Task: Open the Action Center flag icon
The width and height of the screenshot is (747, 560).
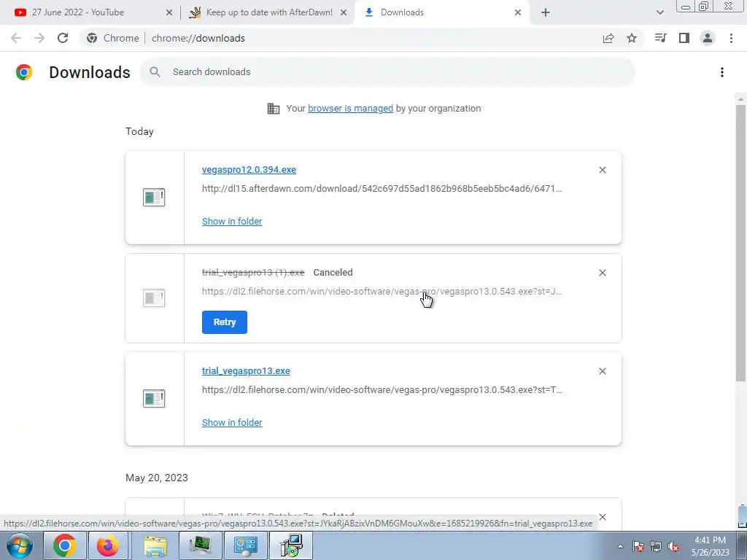Action: (638, 546)
